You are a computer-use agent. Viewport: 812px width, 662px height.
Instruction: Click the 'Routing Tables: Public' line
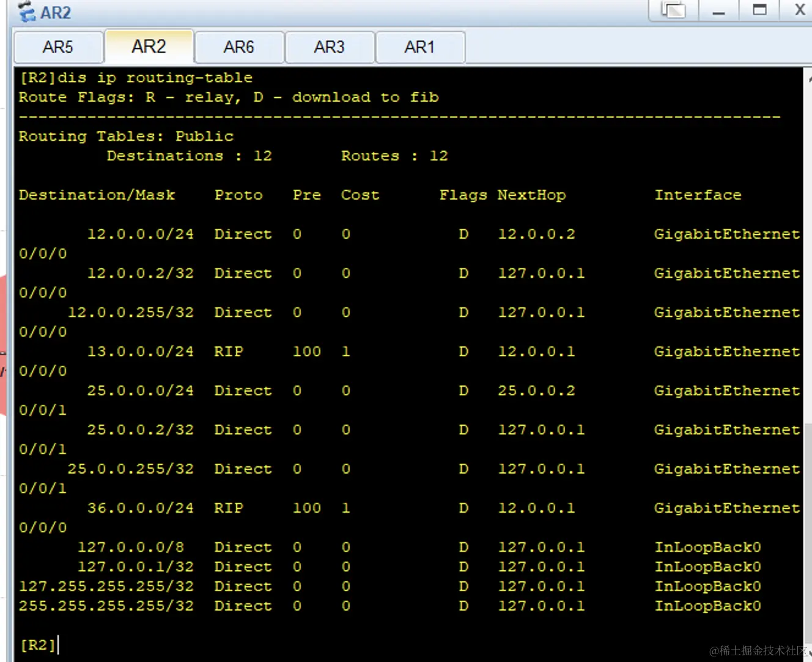coord(126,136)
